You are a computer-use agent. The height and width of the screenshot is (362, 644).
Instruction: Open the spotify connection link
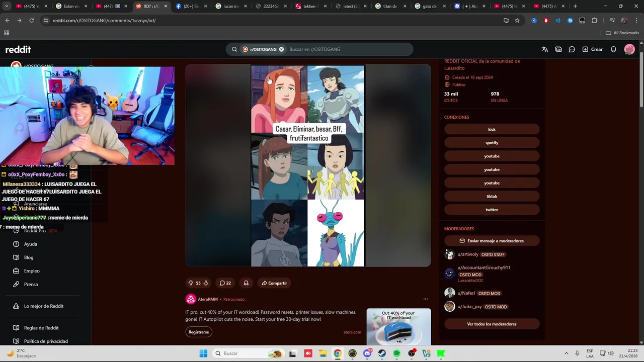[492, 143]
